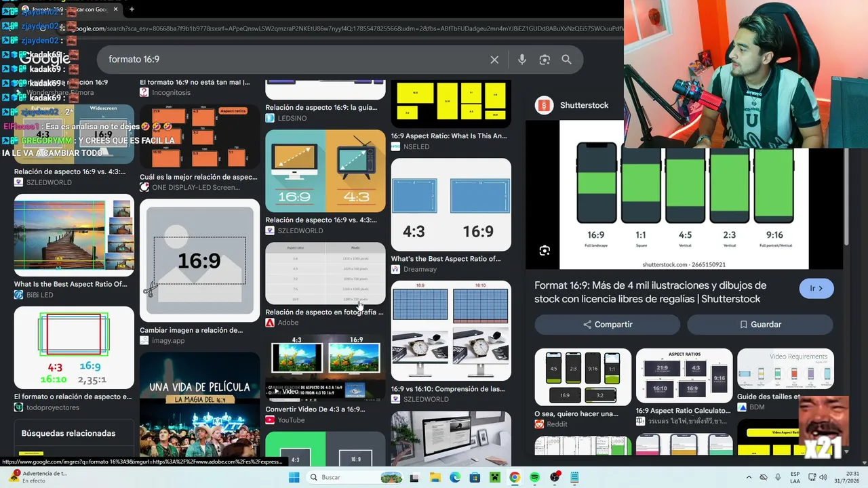Screen dimensions: 868x488
Task: Open '16:9 Aspect Ratio: What Is This An...' link
Action: [449, 136]
